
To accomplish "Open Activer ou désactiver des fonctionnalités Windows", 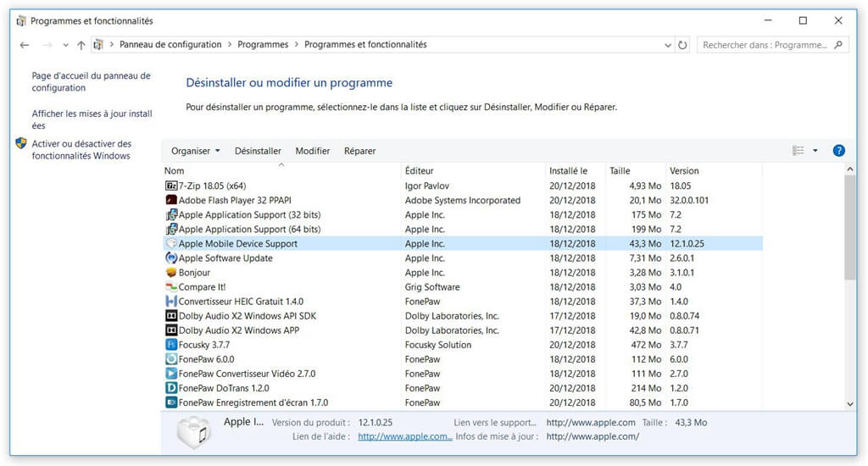I will point(81,149).
